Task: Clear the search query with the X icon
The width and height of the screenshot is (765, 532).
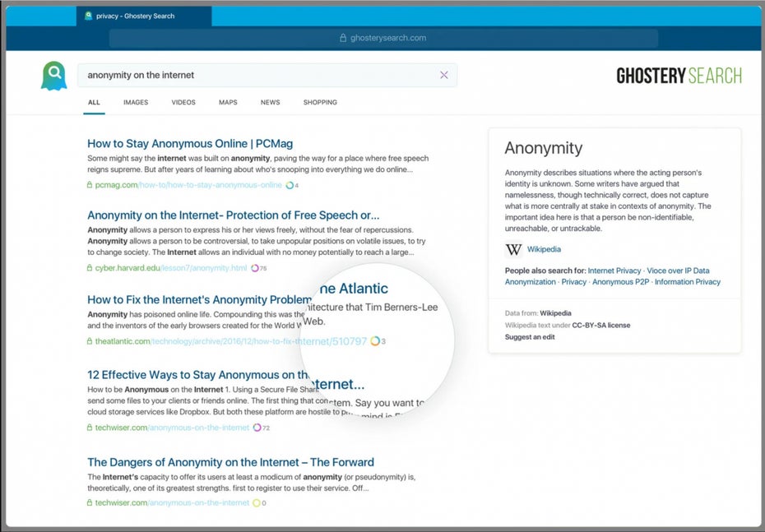Action: pyautogui.click(x=444, y=75)
